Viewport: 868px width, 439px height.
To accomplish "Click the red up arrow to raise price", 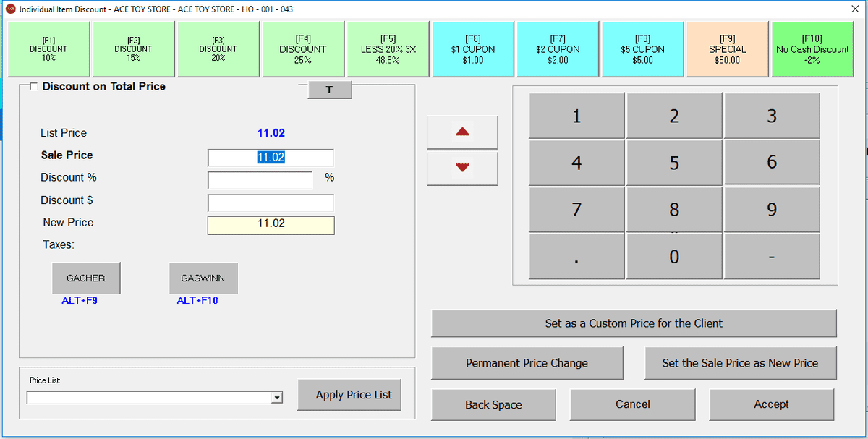I will 461,132.
